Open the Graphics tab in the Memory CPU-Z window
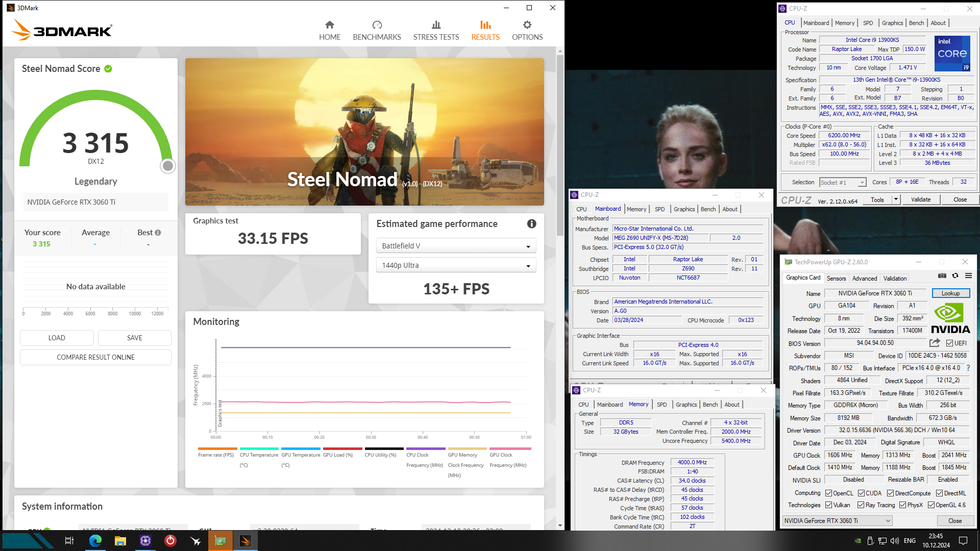This screenshot has height=551, width=980. coord(686,405)
